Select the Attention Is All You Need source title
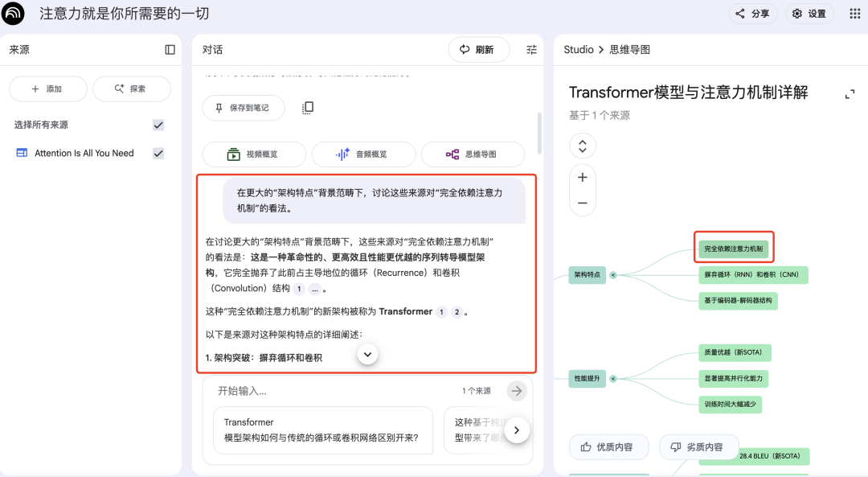The width and height of the screenshot is (868, 477). [84, 154]
